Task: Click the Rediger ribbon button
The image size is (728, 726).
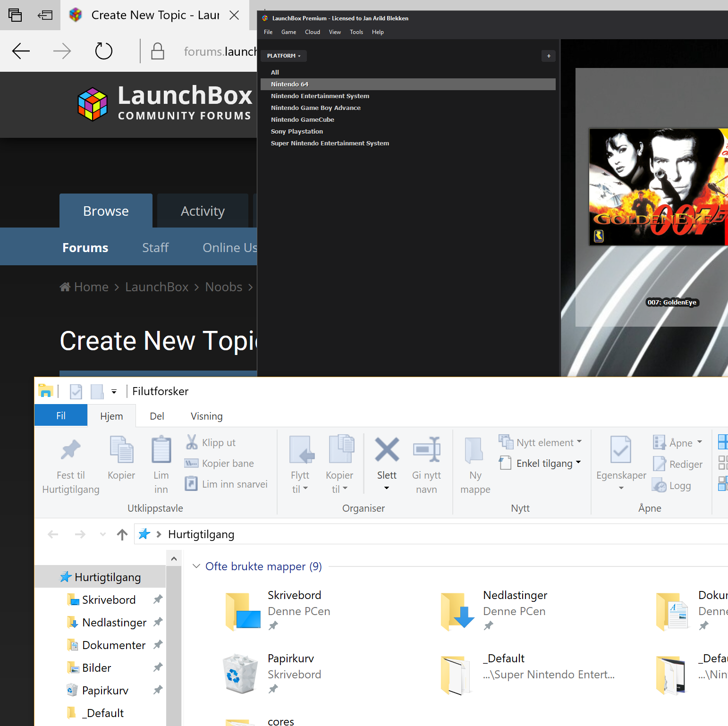Action: click(x=677, y=464)
